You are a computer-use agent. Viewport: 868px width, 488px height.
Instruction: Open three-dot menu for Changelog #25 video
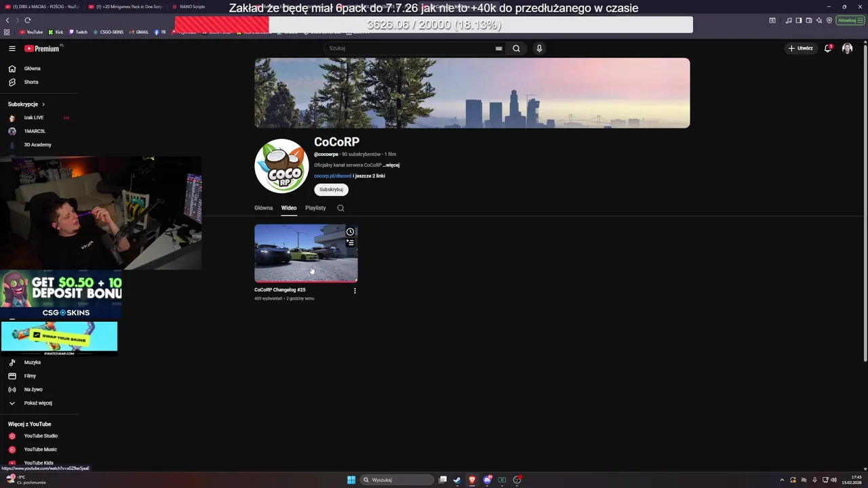355,291
